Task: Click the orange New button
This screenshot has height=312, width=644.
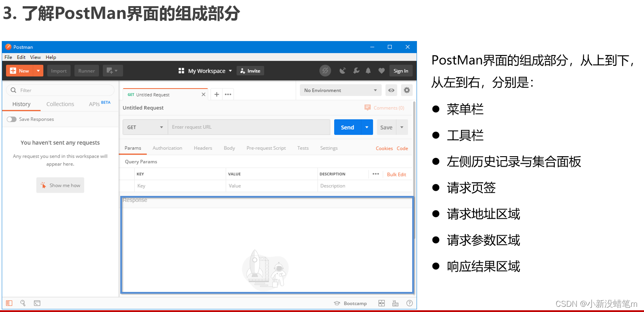Action: pyautogui.click(x=20, y=71)
